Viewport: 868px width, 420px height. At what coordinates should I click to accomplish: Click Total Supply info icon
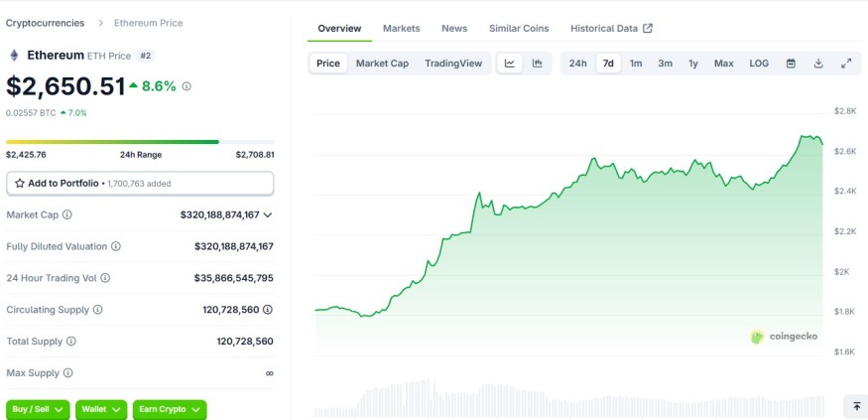[70, 342]
